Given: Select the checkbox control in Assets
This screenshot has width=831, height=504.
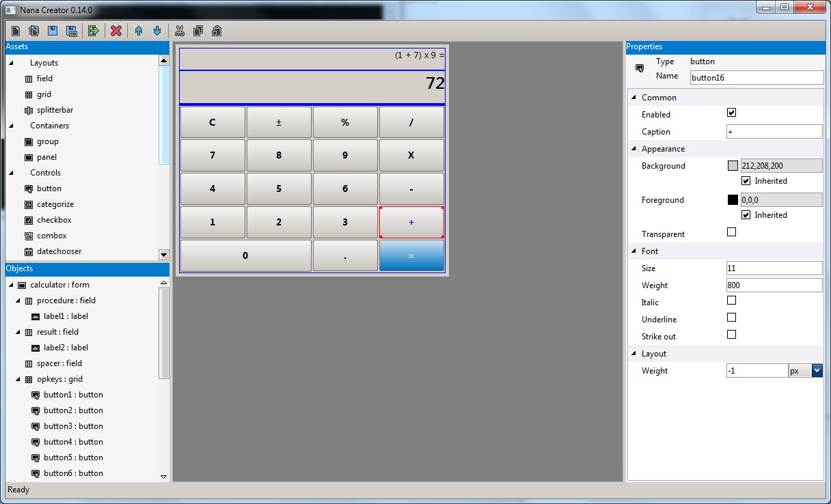Looking at the screenshot, I should point(54,220).
